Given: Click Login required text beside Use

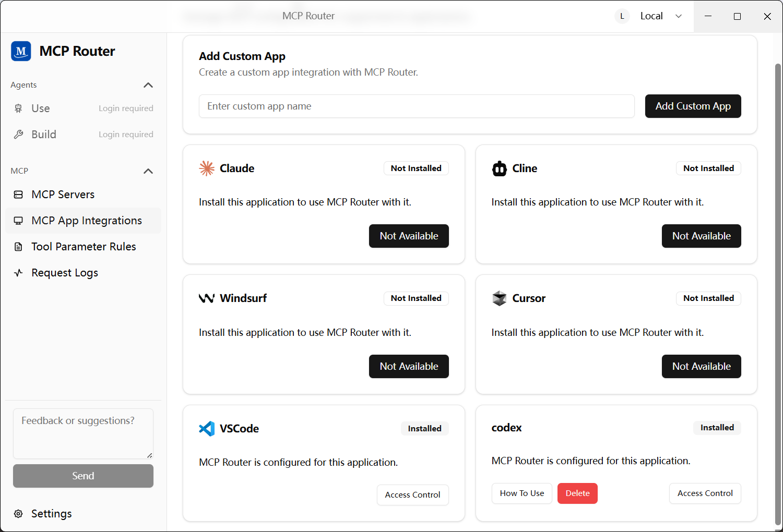Looking at the screenshot, I should 126,108.
